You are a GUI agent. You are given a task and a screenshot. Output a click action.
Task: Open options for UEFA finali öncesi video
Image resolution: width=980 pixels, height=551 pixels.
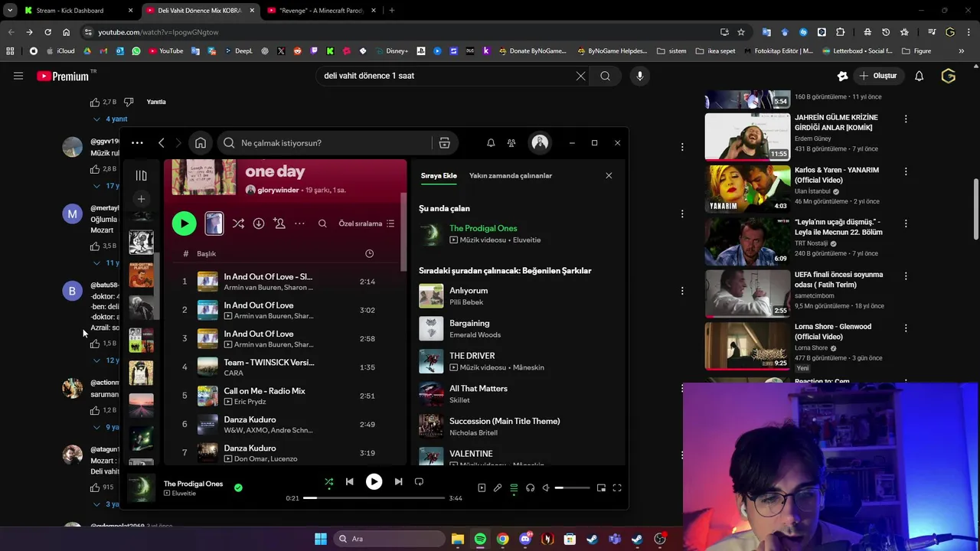point(906,275)
